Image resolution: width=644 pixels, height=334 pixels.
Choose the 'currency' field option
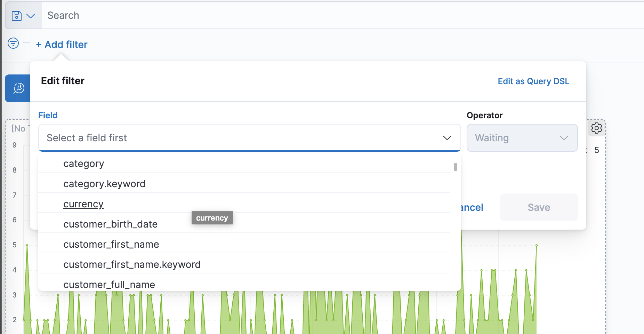(x=83, y=204)
